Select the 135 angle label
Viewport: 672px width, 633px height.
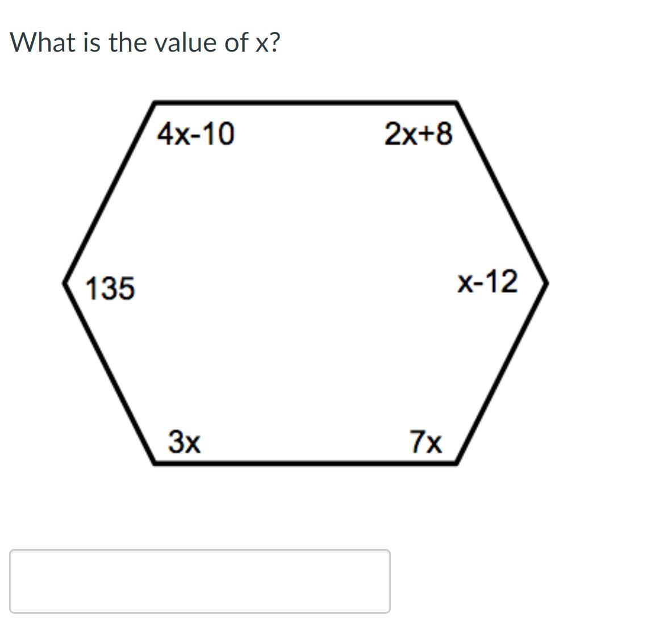click(110, 287)
